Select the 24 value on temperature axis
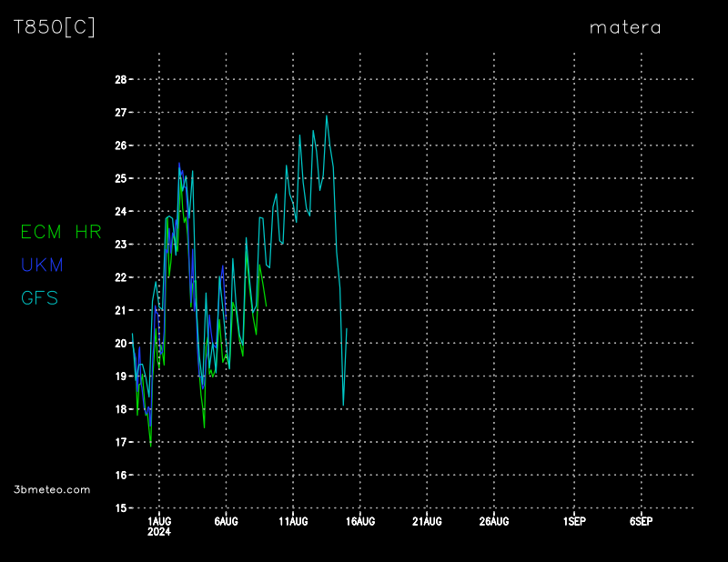The image size is (728, 562). click(x=120, y=211)
